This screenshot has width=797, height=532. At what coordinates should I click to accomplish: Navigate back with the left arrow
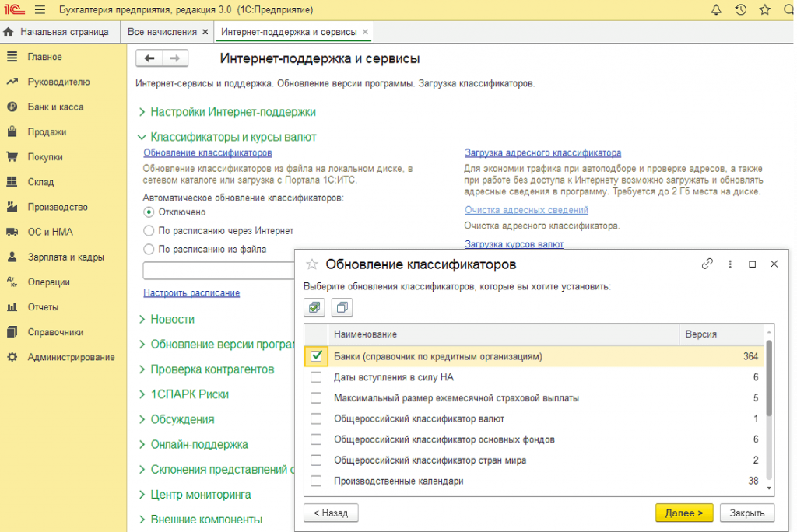(149, 58)
